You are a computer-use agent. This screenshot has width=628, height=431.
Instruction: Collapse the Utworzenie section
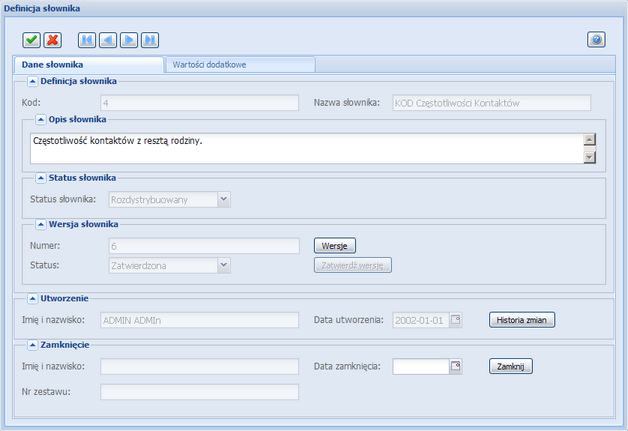click(32, 298)
